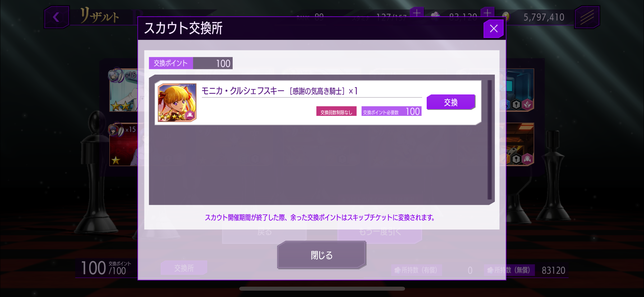This screenshot has width=644, height=297.
Task: Open the hamburger menu icon top right
Action: 587,17
